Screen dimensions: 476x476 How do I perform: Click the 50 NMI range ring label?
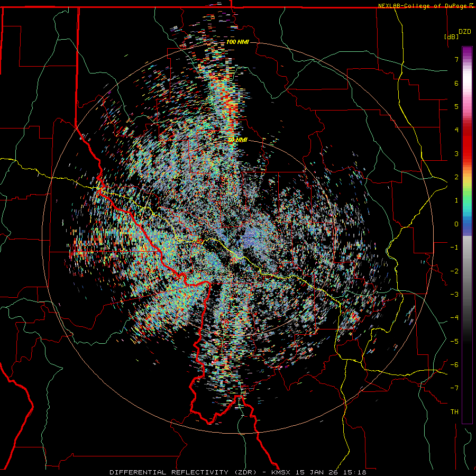[237, 140]
